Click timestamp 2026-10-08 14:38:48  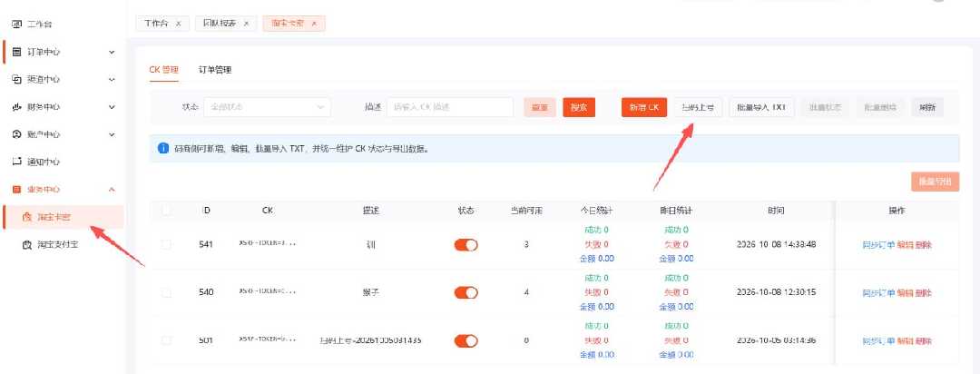point(776,244)
